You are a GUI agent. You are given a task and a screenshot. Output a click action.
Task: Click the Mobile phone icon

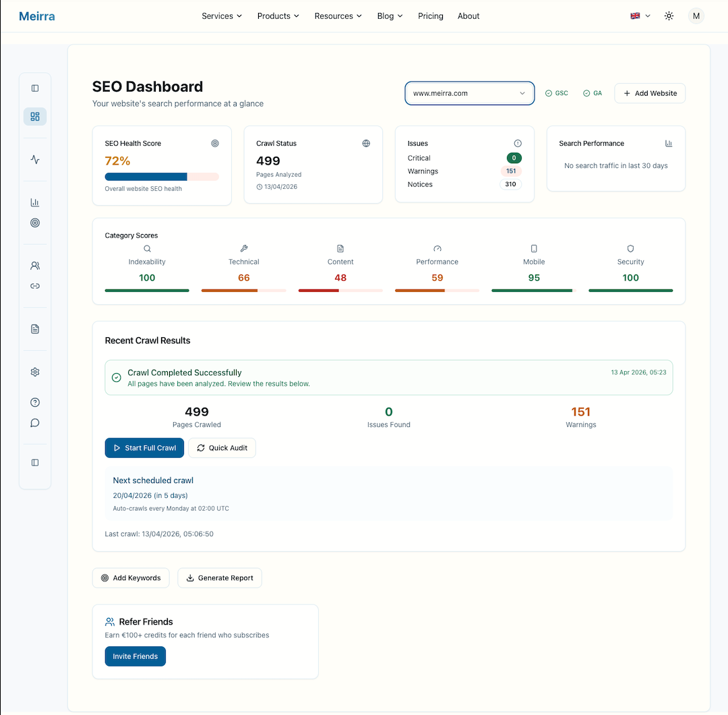pyautogui.click(x=534, y=248)
